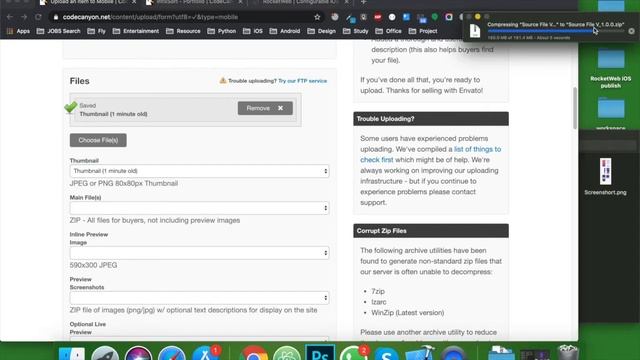Open the Entertainment bookmark folder

tap(136, 31)
